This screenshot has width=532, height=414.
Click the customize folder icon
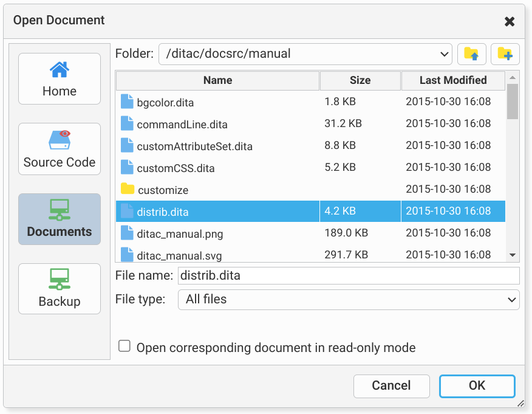pyautogui.click(x=128, y=188)
